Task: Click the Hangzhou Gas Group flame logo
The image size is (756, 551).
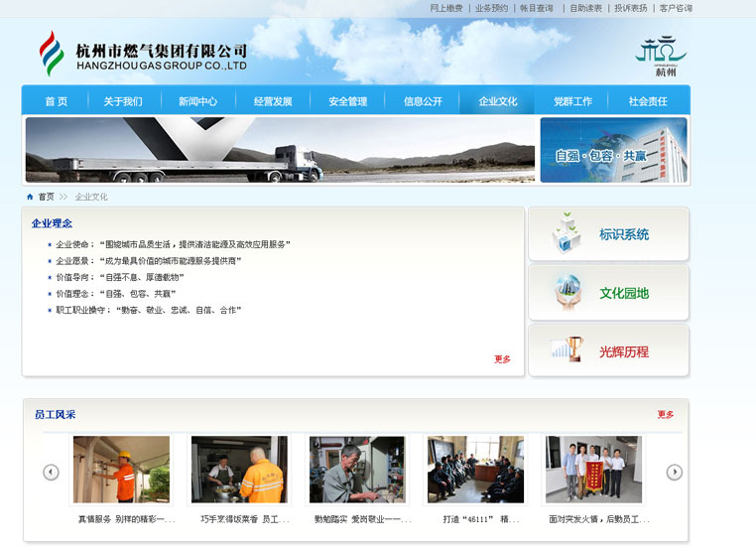Action: click(51, 53)
